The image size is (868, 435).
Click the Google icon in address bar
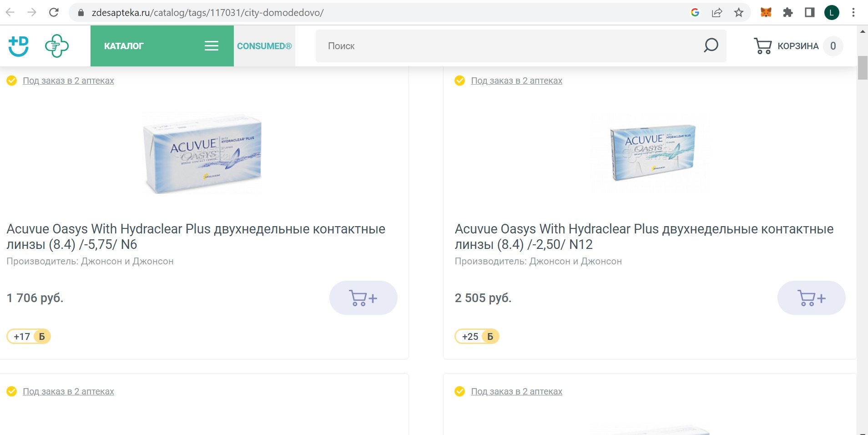695,12
